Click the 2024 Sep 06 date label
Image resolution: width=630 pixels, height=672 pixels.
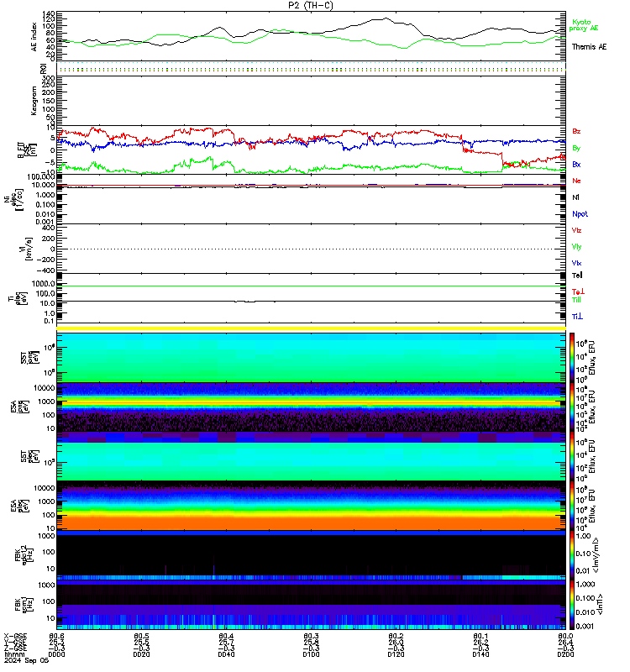(x=27, y=660)
